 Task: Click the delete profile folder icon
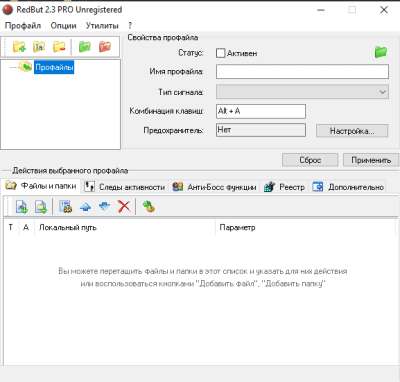pyautogui.click(x=59, y=47)
